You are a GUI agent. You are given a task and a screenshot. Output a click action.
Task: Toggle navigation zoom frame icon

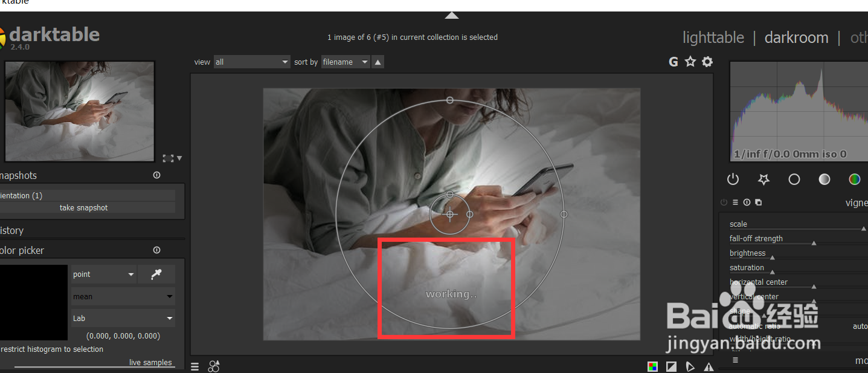[168, 158]
